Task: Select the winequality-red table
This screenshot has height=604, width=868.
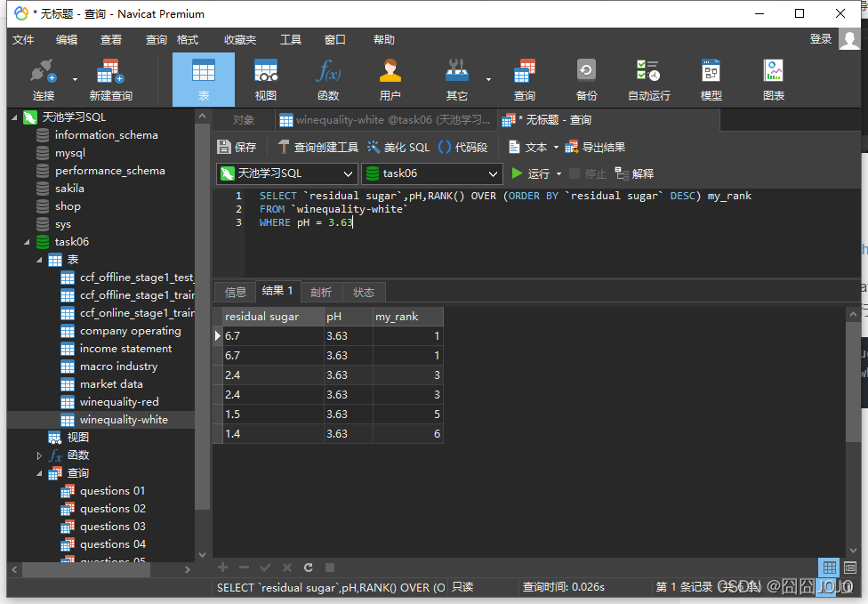Action: click(x=119, y=402)
